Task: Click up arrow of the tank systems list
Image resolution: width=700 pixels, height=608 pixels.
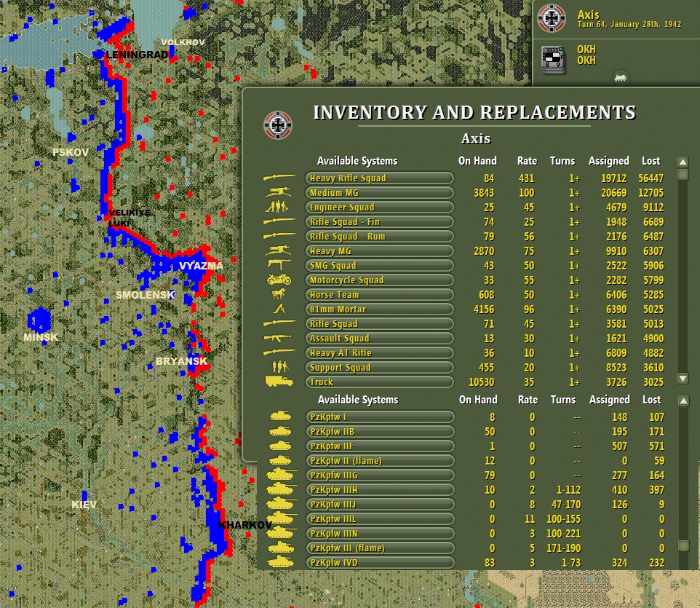Action: [x=683, y=400]
